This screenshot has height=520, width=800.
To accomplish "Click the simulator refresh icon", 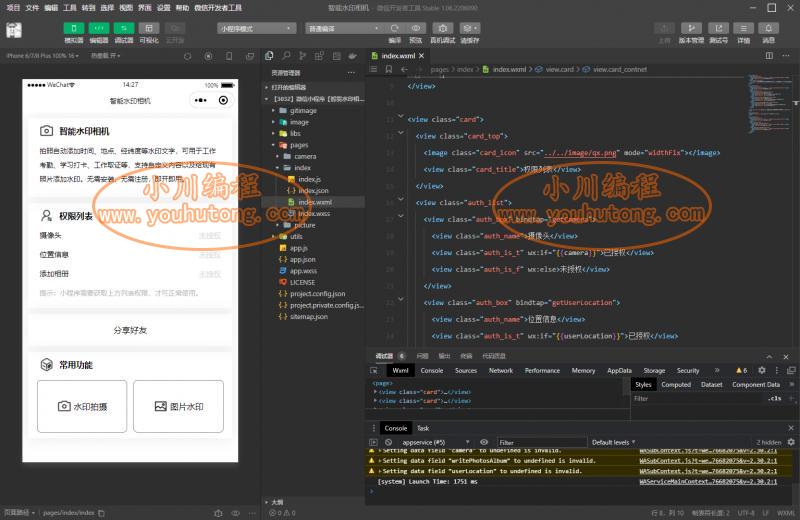I will point(187,56).
